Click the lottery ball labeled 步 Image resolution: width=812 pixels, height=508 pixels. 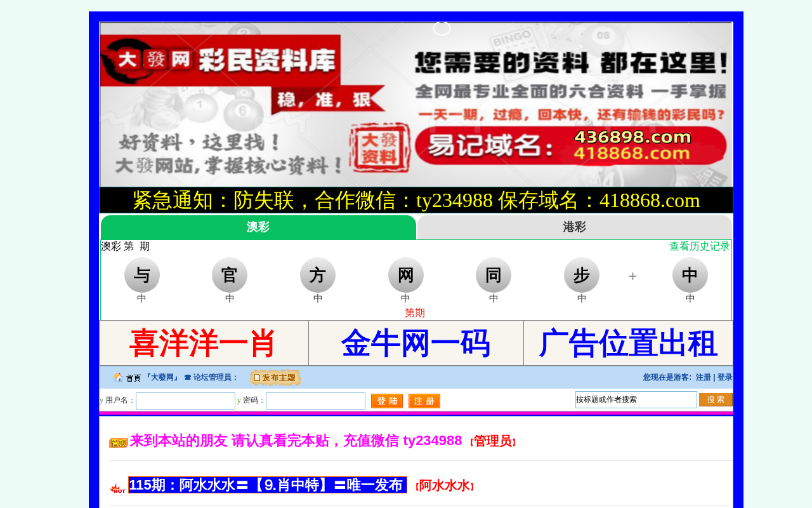[x=582, y=275]
